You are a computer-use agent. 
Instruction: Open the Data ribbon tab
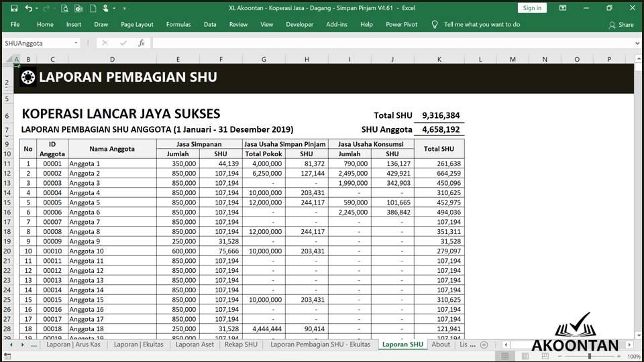[210, 25]
